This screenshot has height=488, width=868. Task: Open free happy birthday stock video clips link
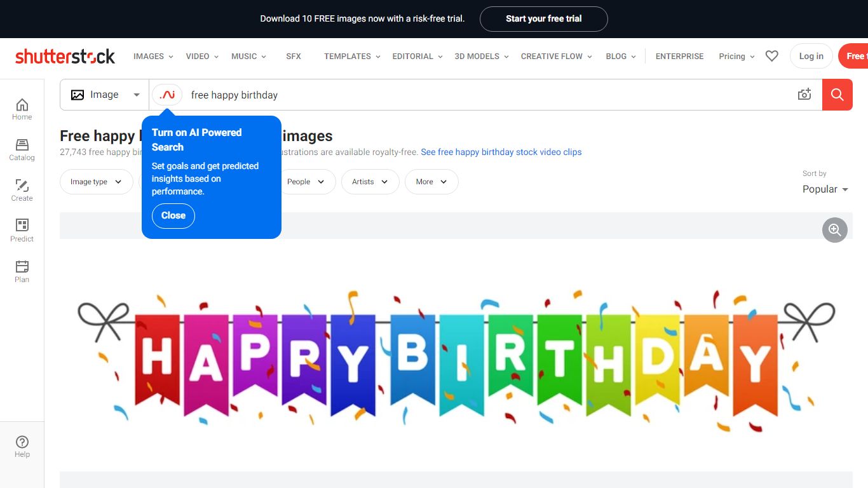tap(501, 152)
